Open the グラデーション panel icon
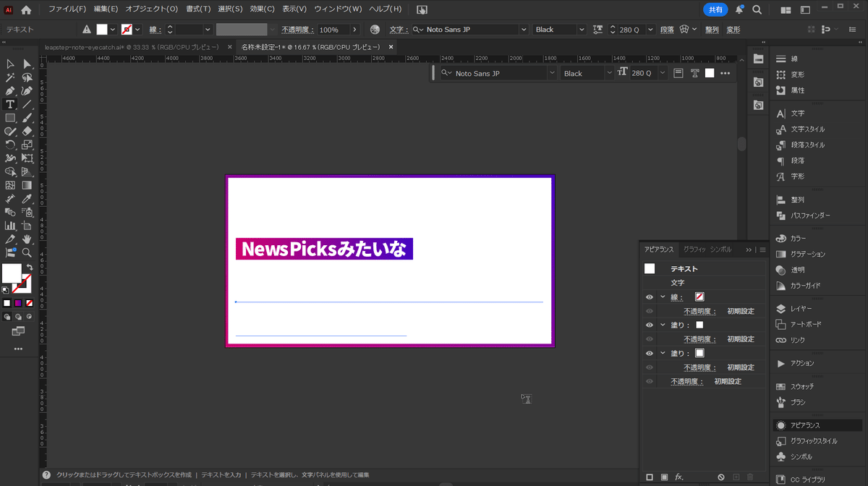Image resolution: width=868 pixels, height=486 pixels. [x=807, y=255]
